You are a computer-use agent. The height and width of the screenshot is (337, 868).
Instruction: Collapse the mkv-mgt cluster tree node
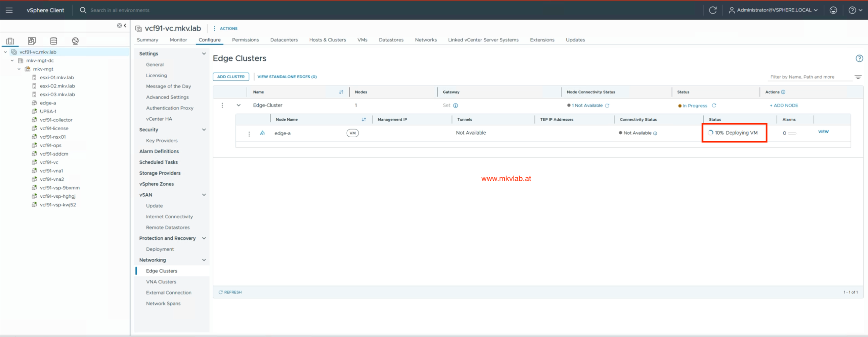click(x=19, y=69)
